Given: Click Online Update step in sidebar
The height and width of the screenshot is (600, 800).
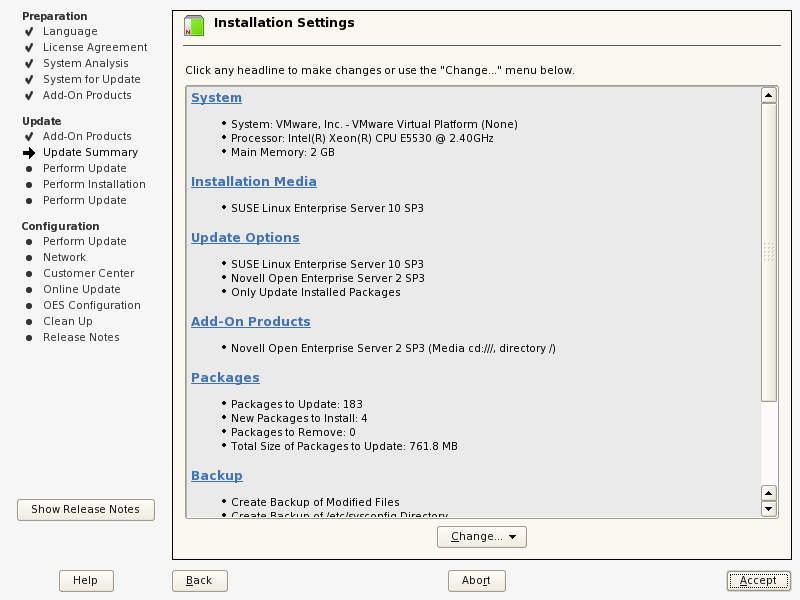Looking at the screenshot, I should 82,289.
